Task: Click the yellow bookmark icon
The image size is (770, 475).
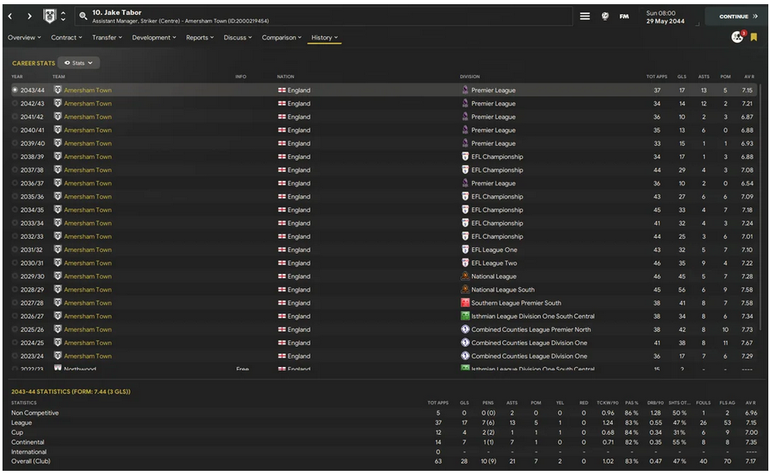Action: point(753,37)
